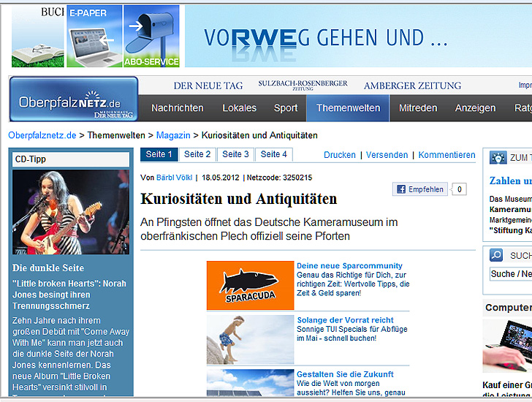Click the Drucken link
Screen dimensions: 532x402
pos(340,155)
